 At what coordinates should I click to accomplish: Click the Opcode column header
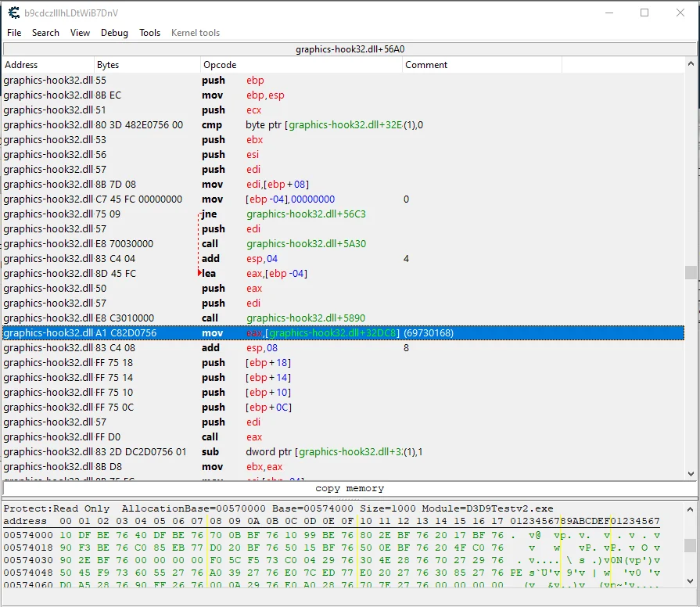(301, 65)
